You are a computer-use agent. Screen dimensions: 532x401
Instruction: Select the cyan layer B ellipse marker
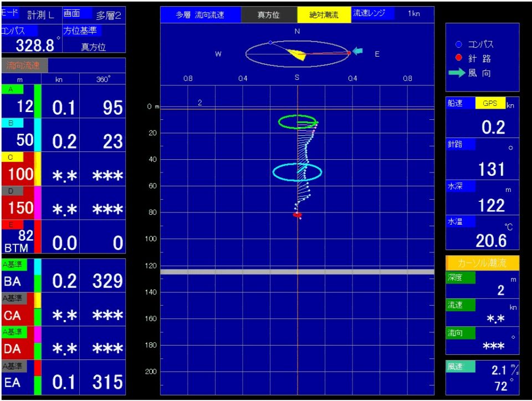(x=297, y=172)
